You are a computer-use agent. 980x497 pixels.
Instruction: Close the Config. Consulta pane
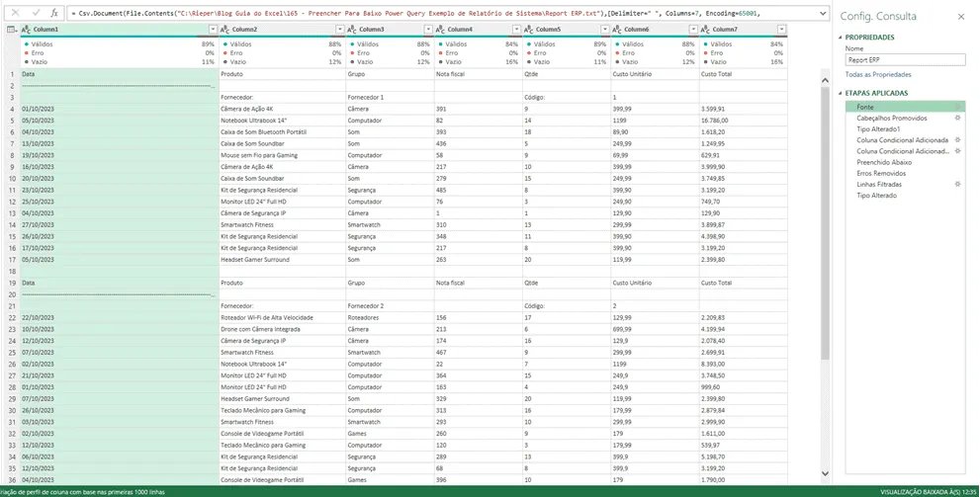click(x=961, y=17)
